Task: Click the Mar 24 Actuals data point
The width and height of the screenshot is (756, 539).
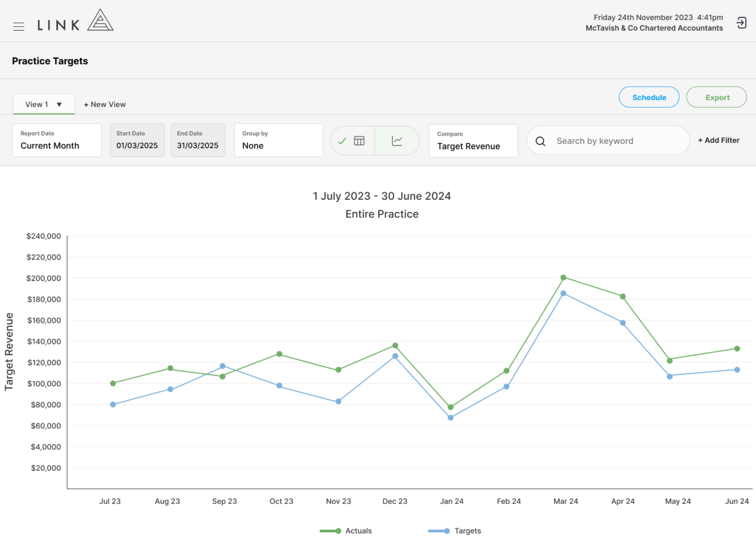Action: (x=563, y=278)
